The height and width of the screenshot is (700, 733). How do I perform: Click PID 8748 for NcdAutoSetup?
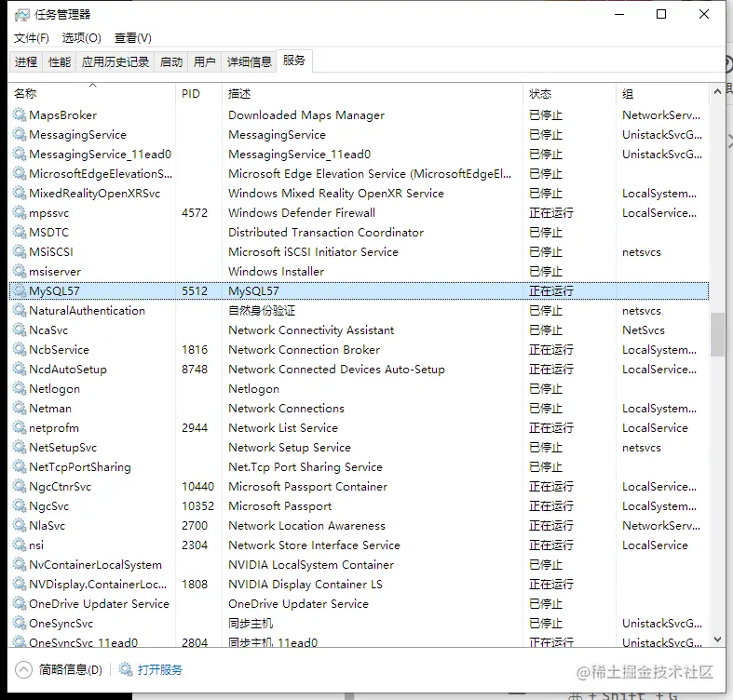click(195, 370)
